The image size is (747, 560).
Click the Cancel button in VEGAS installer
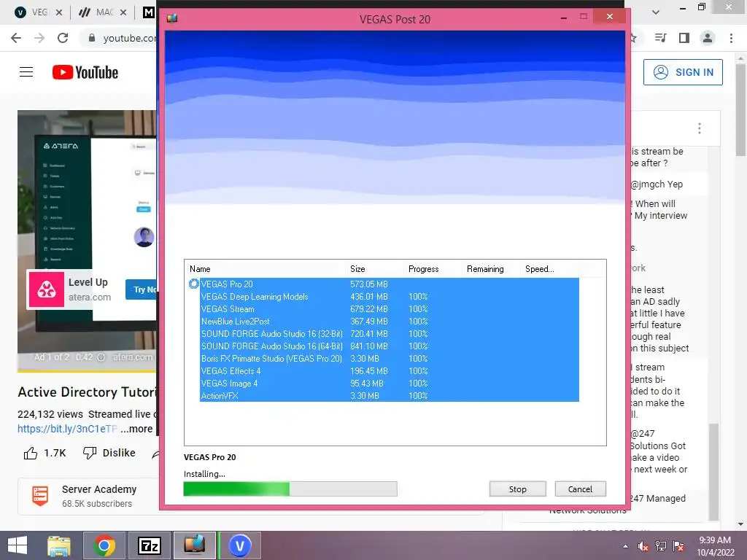pyautogui.click(x=580, y=489)
